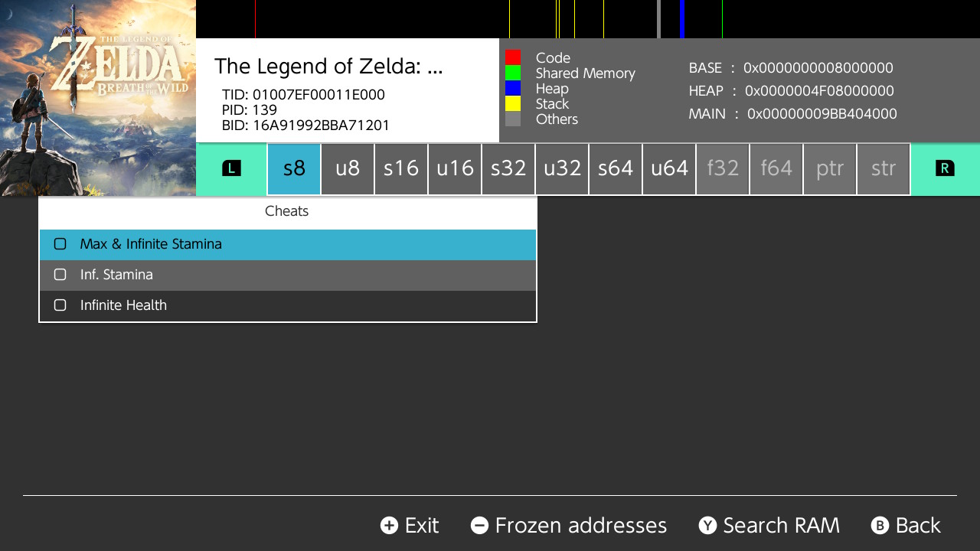Select the 'Max & Infinite Stamina' cheat name
Viewport: 980px width, 551px height.
point(151,244)
